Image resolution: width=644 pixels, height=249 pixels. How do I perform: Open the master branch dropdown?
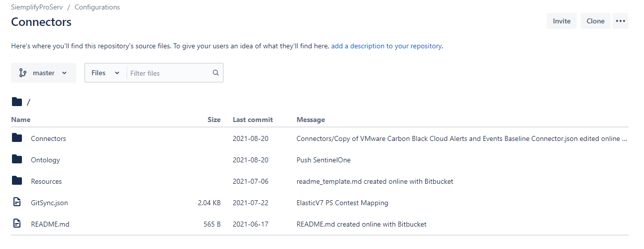click(43, 73)
